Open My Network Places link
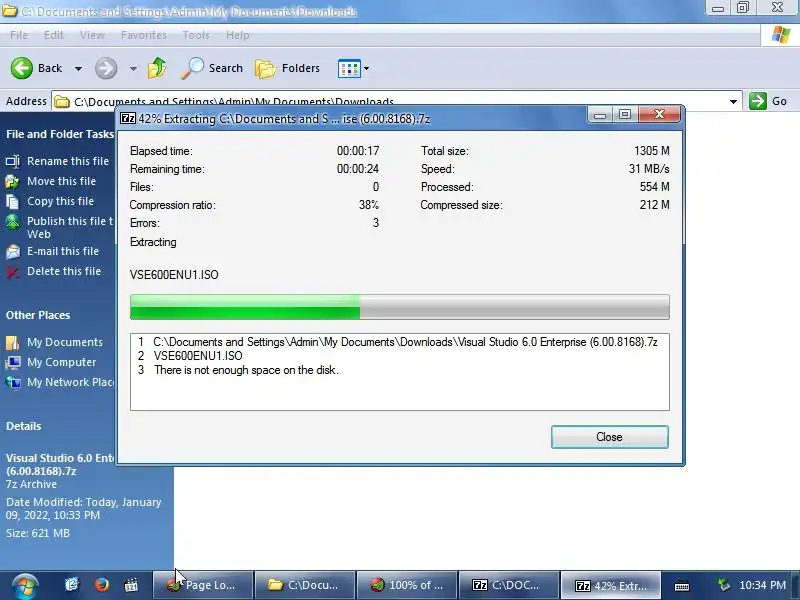The image size is (800, 600). [x=70, y=382]
